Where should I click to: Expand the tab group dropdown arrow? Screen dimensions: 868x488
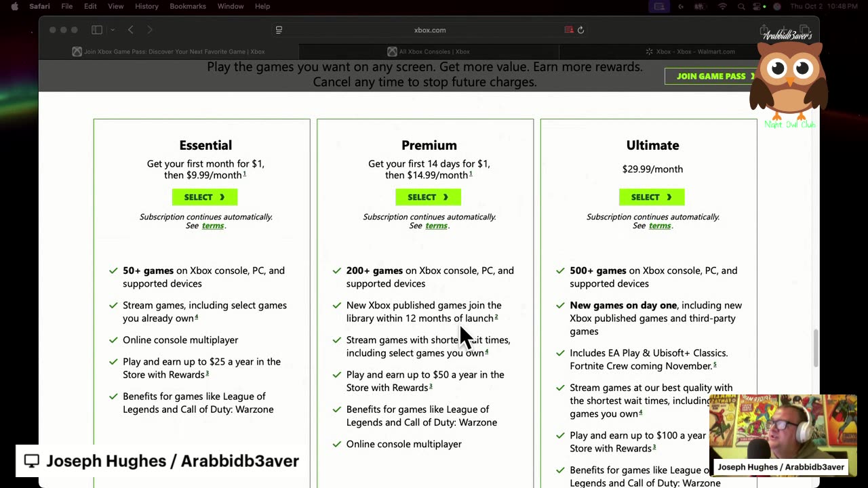click(113, 30)
